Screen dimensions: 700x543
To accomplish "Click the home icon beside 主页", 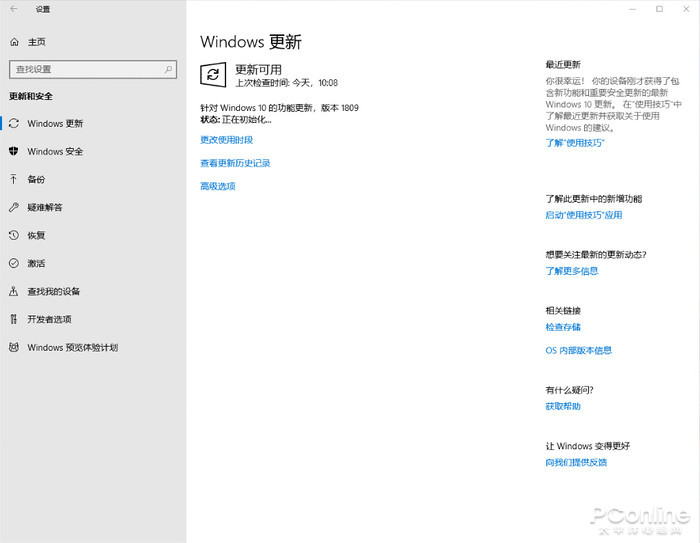I will tap(14, 42).
